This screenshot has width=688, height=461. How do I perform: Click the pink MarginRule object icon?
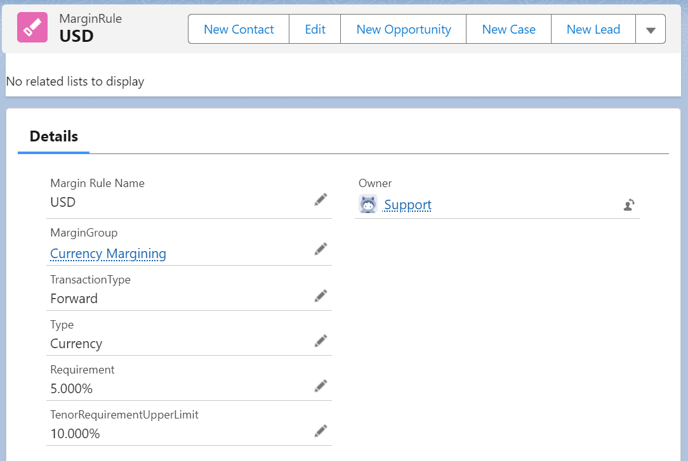coord(34,29)
